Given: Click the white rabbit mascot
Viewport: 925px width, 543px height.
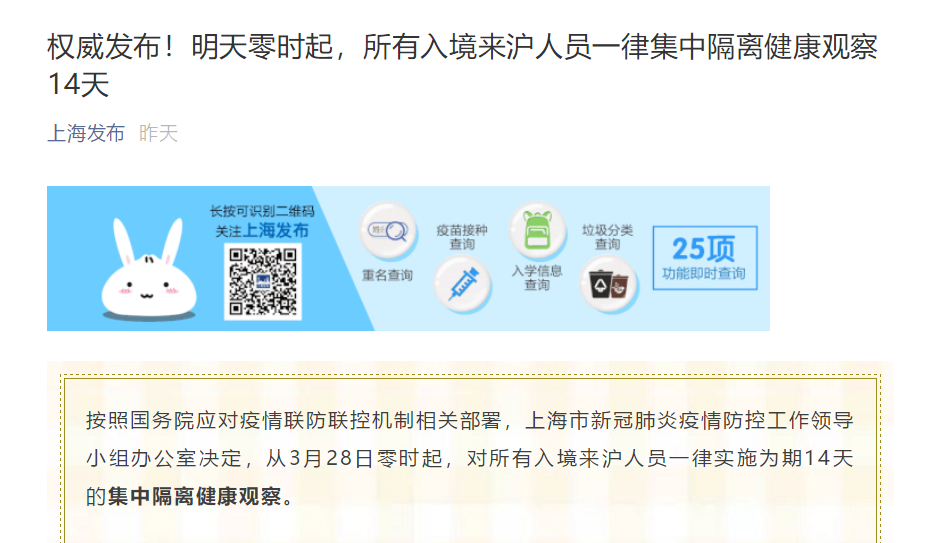Looking at the screenshot, I should point(149,270).
